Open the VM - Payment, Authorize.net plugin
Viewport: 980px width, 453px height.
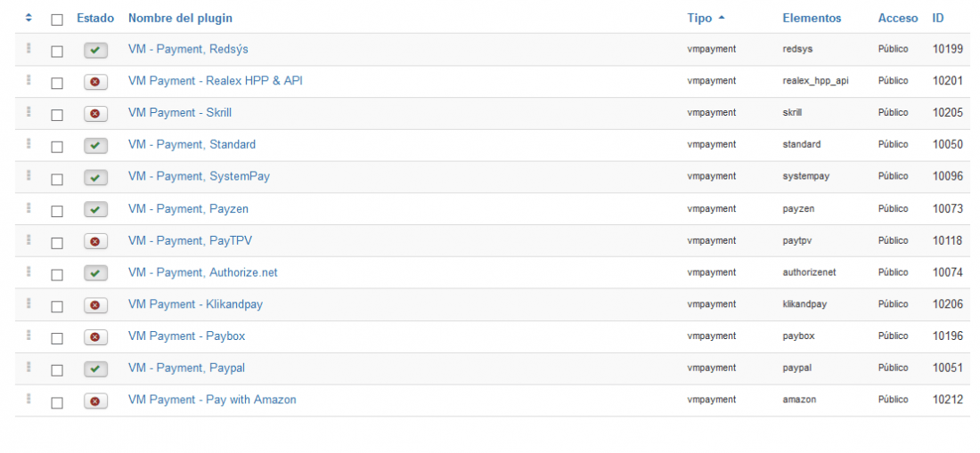(202, 272)
